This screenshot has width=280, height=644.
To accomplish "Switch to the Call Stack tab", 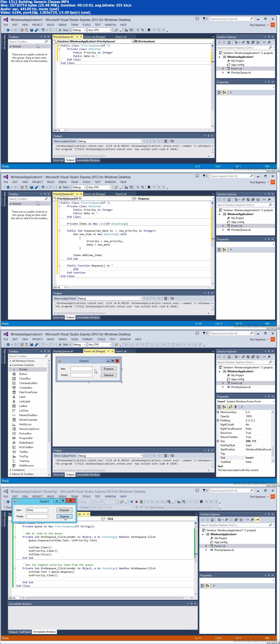I will 25,632.
